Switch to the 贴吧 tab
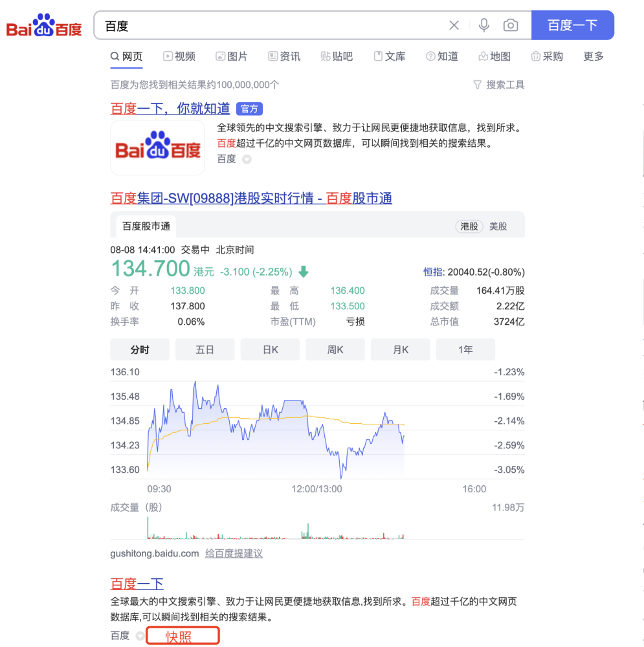Screen dimensions: 644x647 pyautogui.click(x=337, y=56)
